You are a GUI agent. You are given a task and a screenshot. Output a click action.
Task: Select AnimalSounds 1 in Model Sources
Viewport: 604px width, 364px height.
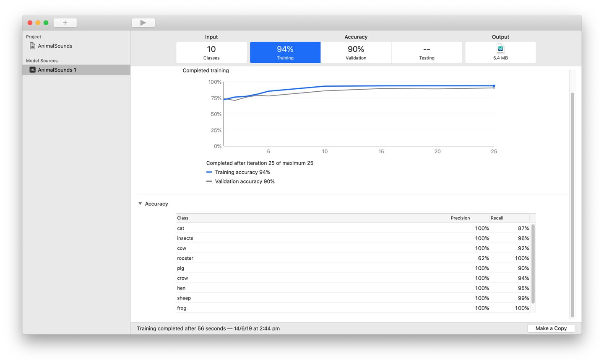(76, 70)
